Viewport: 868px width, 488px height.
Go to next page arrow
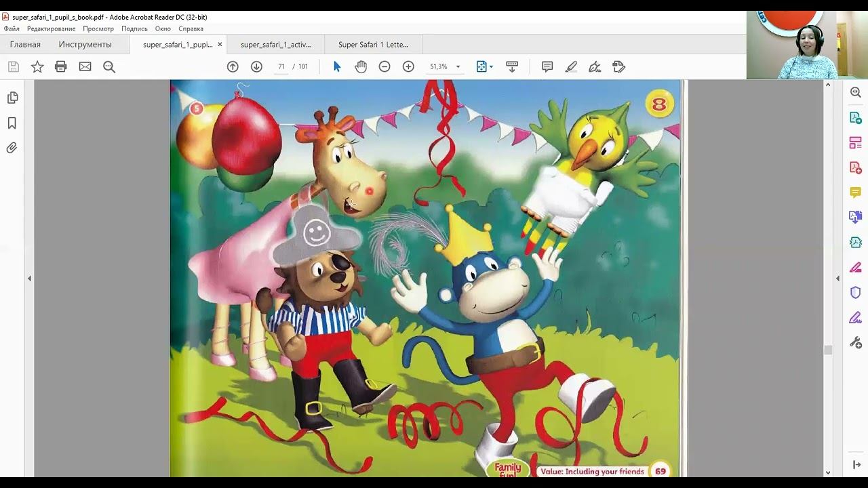tap(256, 66)
